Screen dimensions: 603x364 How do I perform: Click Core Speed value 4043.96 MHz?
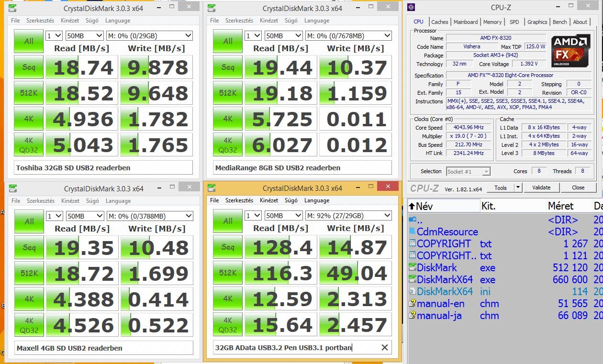click(x=469, y=127)
